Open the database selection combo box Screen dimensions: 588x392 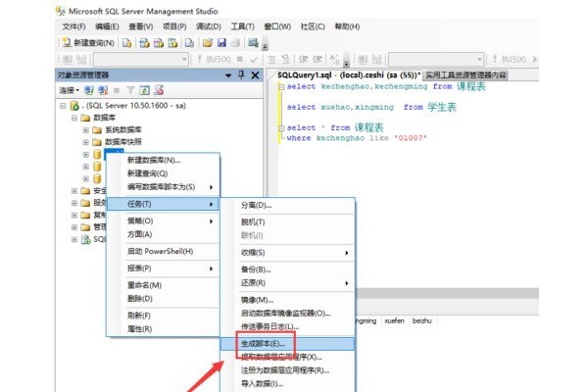click(x=140, y=59)
